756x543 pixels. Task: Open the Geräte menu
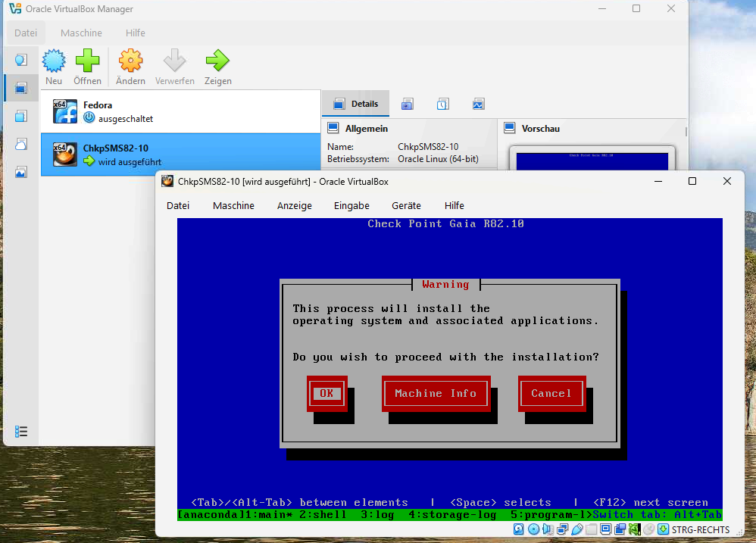click(406, 206)
